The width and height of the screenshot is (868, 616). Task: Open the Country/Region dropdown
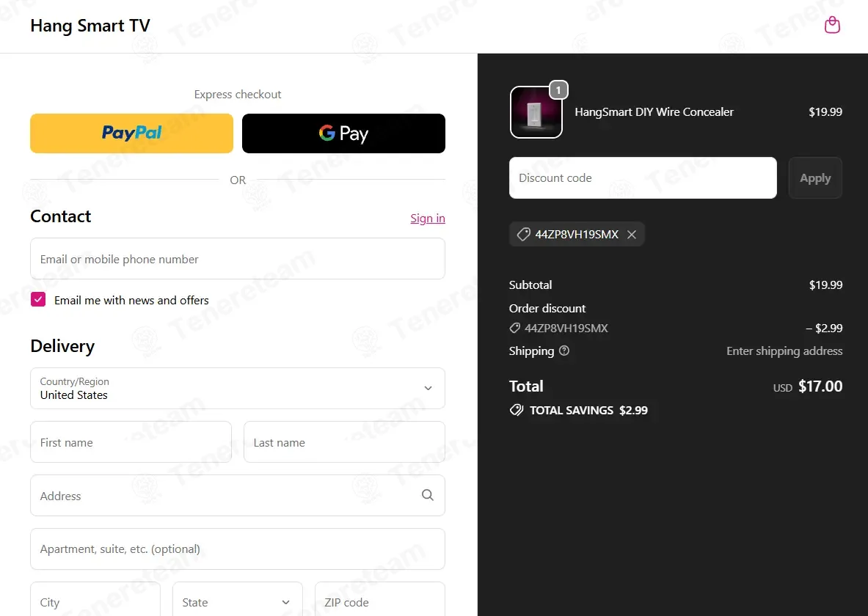(238, 389)
